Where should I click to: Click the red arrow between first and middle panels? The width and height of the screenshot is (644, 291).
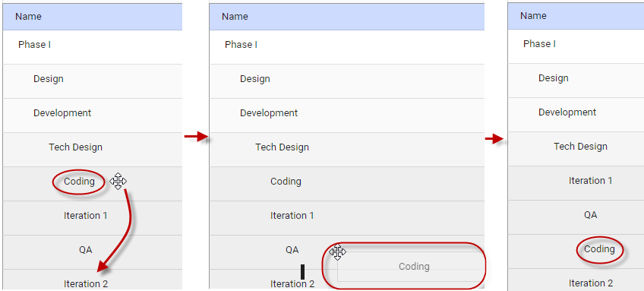[x=197, y=137]
